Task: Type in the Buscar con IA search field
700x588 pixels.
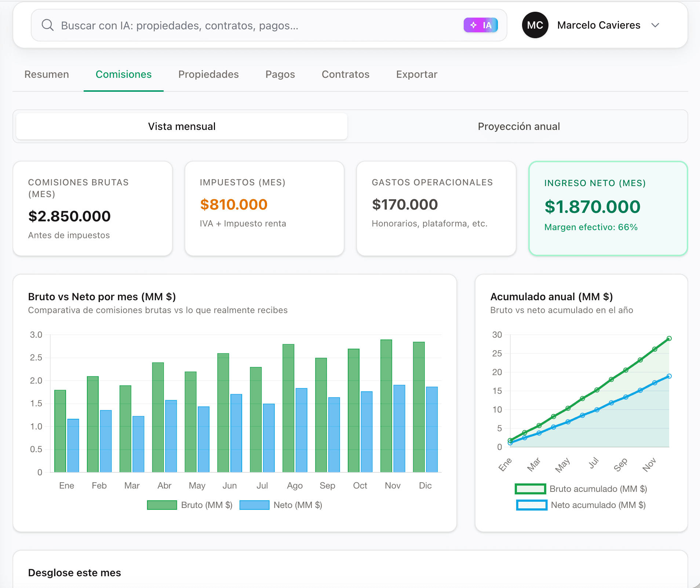Action: coord(257,25)
